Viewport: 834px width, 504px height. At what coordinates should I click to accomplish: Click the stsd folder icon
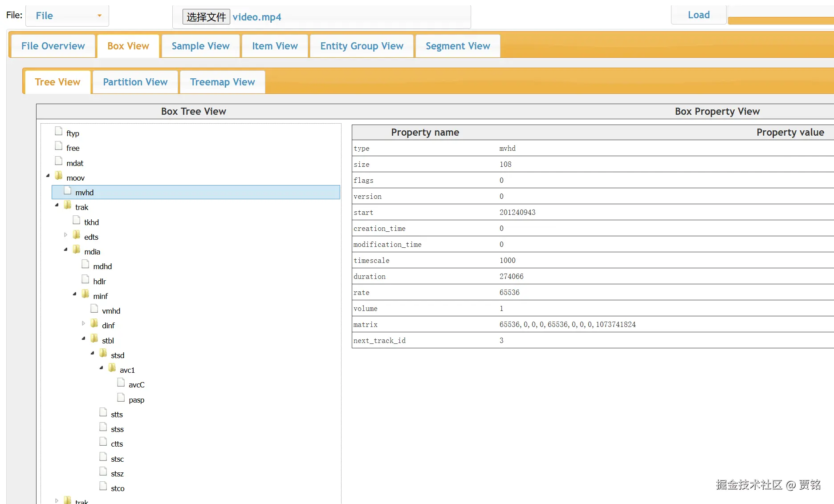(x=103, y=353)
